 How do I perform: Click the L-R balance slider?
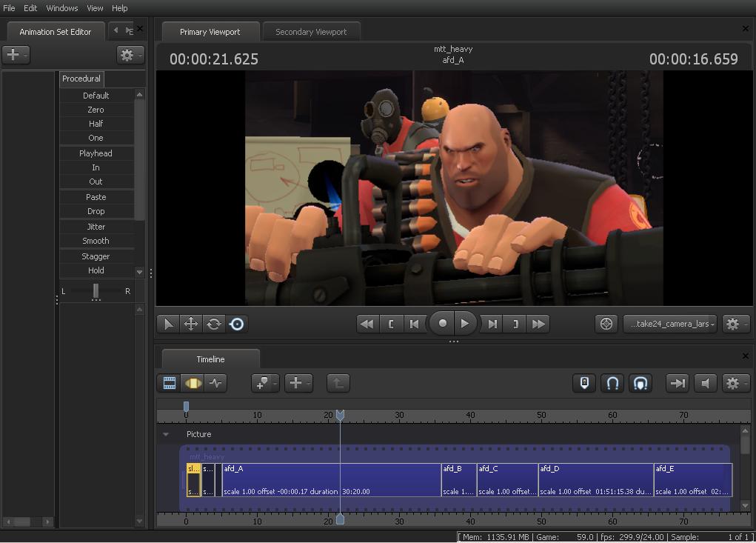96,291
